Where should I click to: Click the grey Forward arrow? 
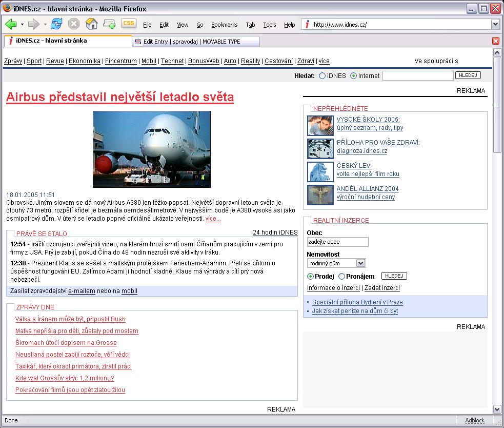tap(33, 24)
